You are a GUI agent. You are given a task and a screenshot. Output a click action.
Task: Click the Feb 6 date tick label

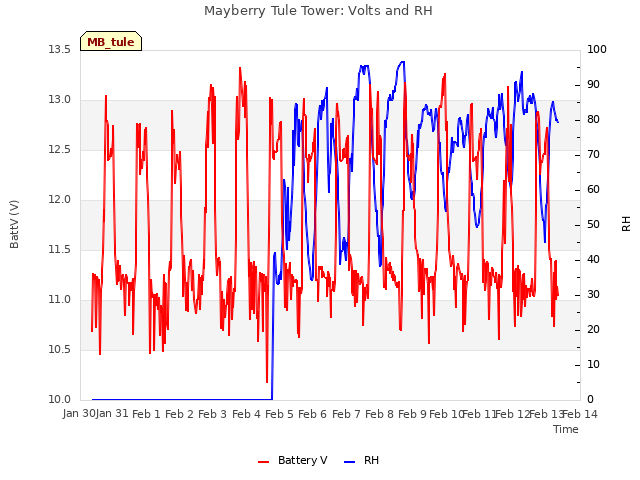tap(312, 414)
